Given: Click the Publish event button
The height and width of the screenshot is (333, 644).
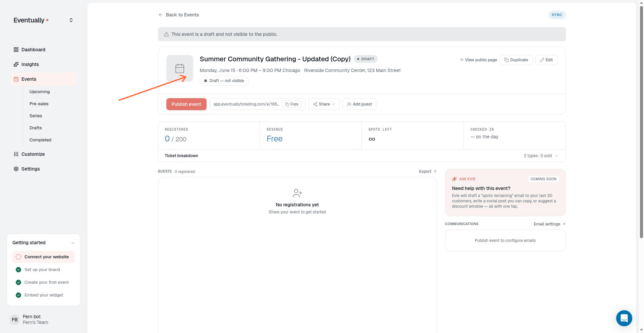Looking at the screenshot, I should pos(186,104).
